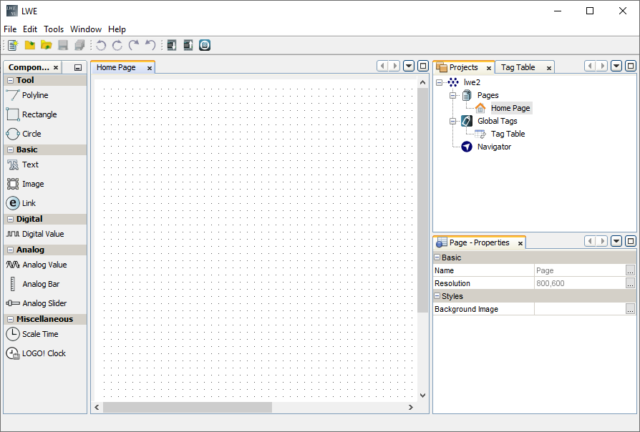The image size is (640, 432).
Task: Open the Tools menu
Action: tap(53, 29)
